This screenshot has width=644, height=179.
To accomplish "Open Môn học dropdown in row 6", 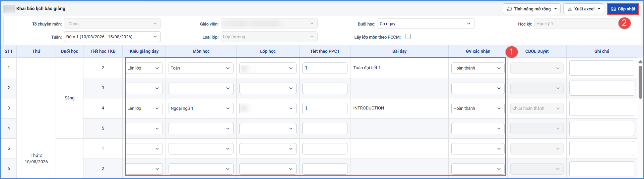I will tap(201, 169).
